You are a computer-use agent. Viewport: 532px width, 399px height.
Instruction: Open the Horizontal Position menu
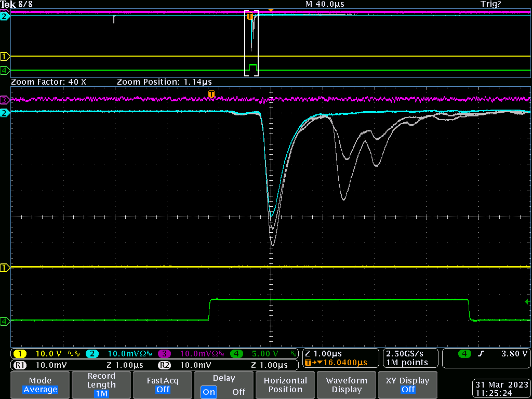[285, 384]
